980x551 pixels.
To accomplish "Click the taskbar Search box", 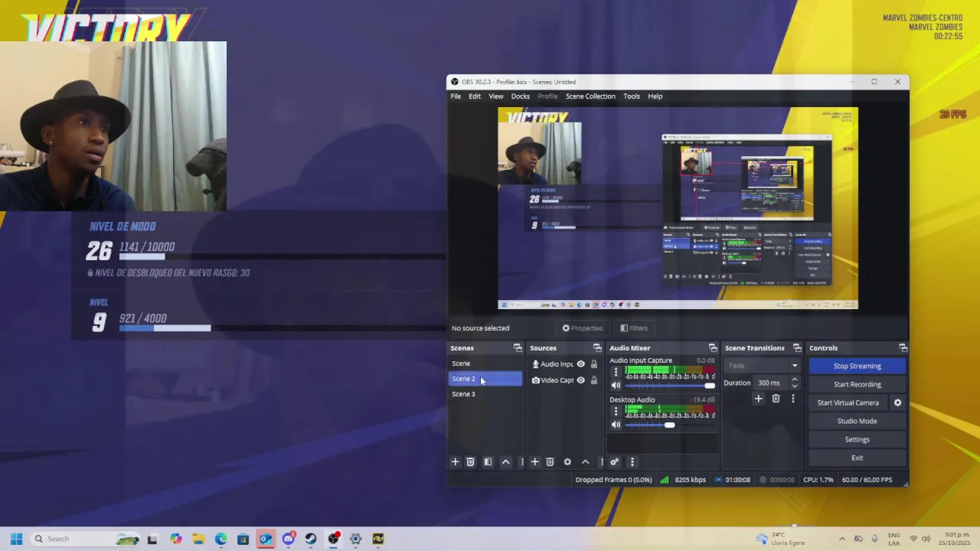I will (x=84, y=539).
